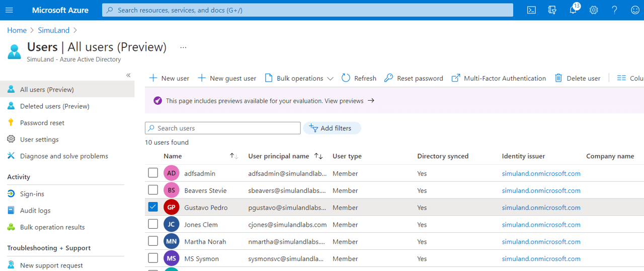Click Directory synced column header
The height and width of the screenshot is (271, 644).
443,156
